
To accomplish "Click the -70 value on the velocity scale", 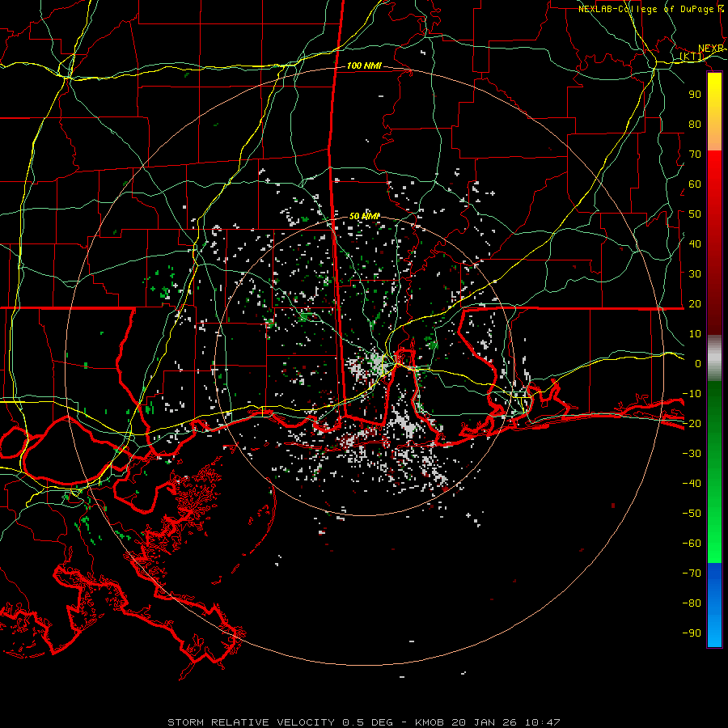I will coord(692,574).
